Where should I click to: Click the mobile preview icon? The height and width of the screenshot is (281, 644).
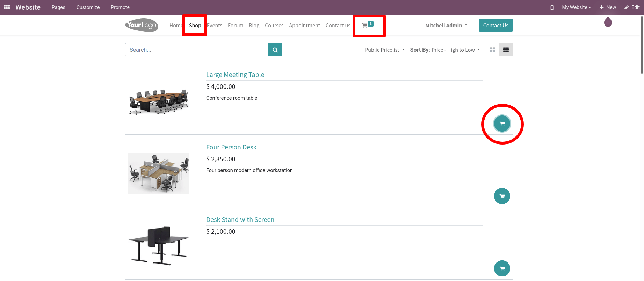tap(552, 8)
